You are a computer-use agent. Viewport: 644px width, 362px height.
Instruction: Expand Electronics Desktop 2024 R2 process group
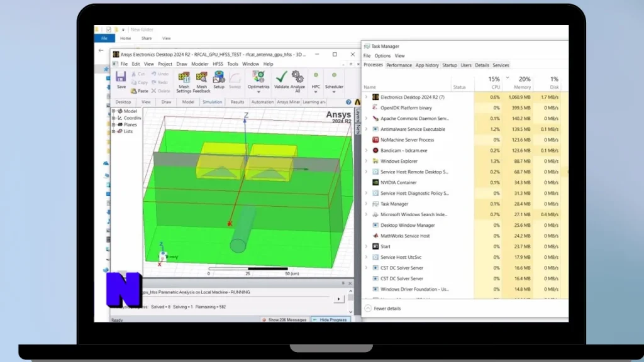pos(367,97)
